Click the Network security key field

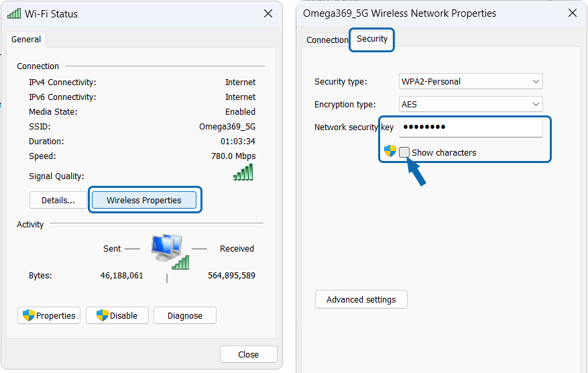pos(470,127)
